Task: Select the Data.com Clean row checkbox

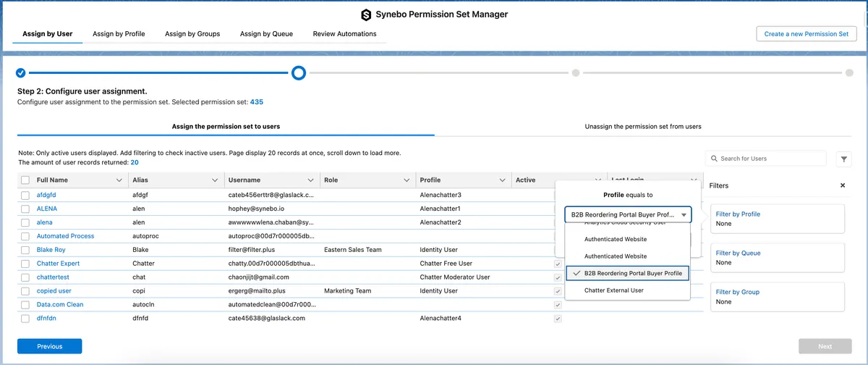Action: (x=25, y=305)
